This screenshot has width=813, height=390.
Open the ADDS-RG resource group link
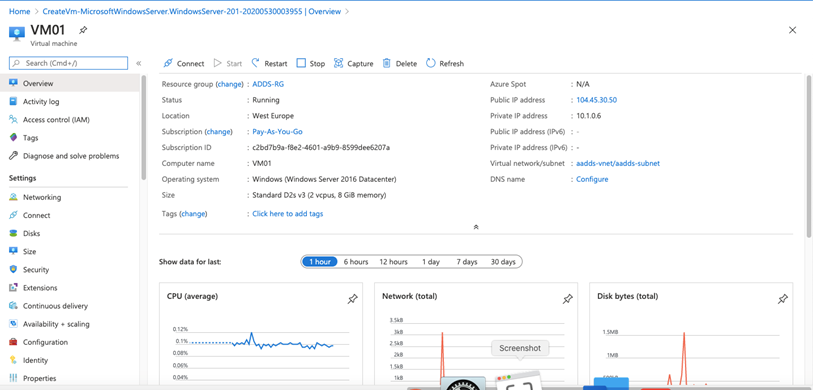coord(268,84)
